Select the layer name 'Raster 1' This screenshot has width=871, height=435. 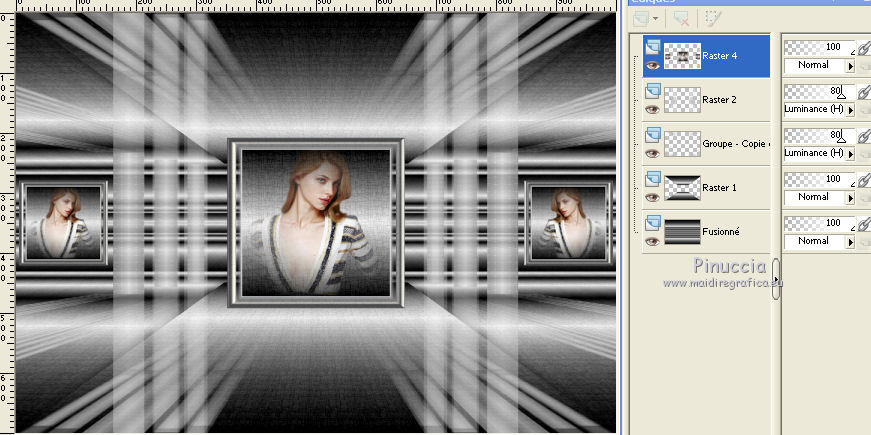pos(719,188)
